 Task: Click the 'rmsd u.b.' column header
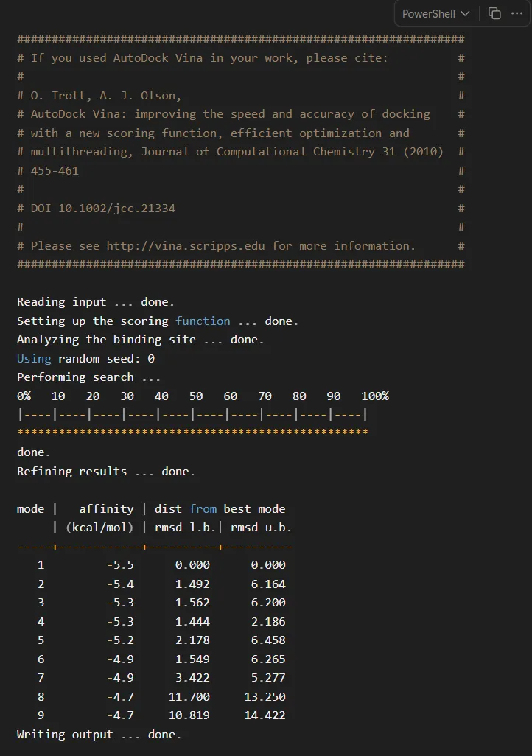tap(261, 528)
